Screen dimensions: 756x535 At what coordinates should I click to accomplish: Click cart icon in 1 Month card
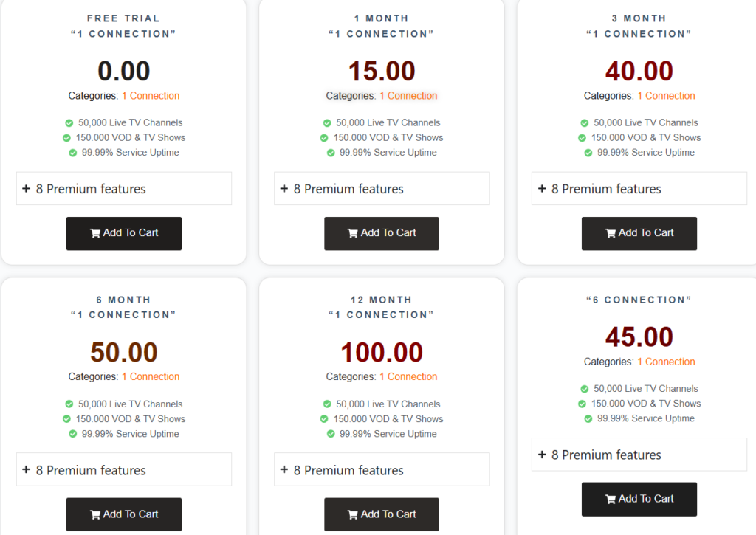(x=353, y=233)
